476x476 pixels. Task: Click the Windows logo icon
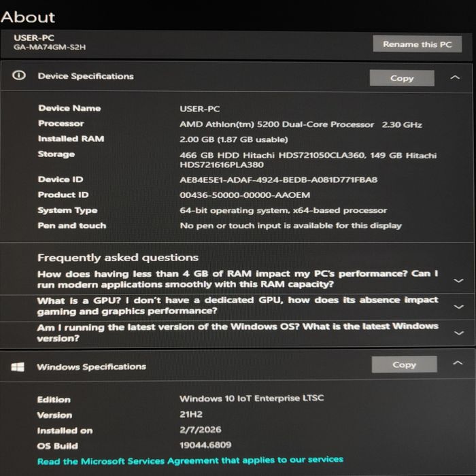click(18, 367)
